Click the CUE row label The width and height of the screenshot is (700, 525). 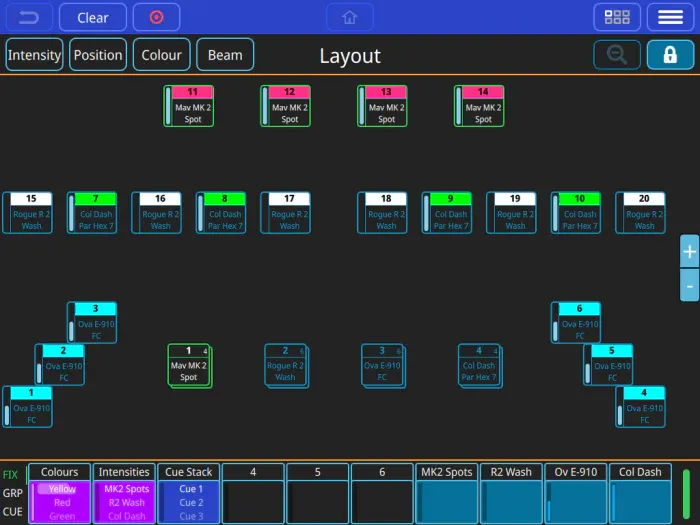pyautogui.click(x=12, y=512)
